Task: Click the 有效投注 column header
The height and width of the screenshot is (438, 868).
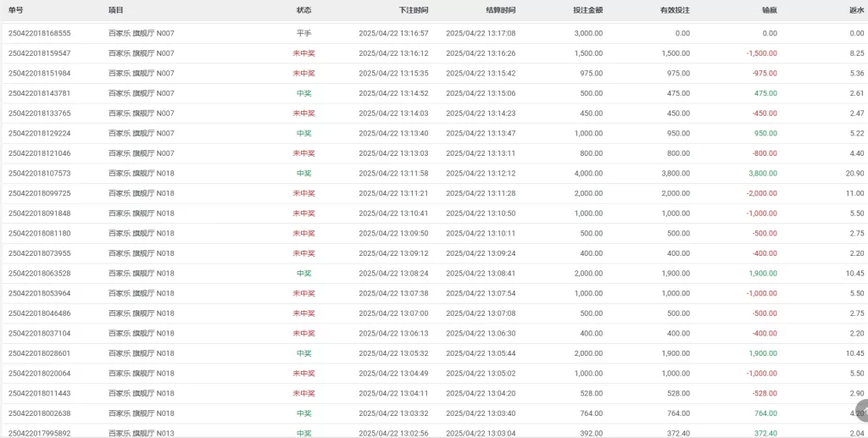Action: coord(675,10)
